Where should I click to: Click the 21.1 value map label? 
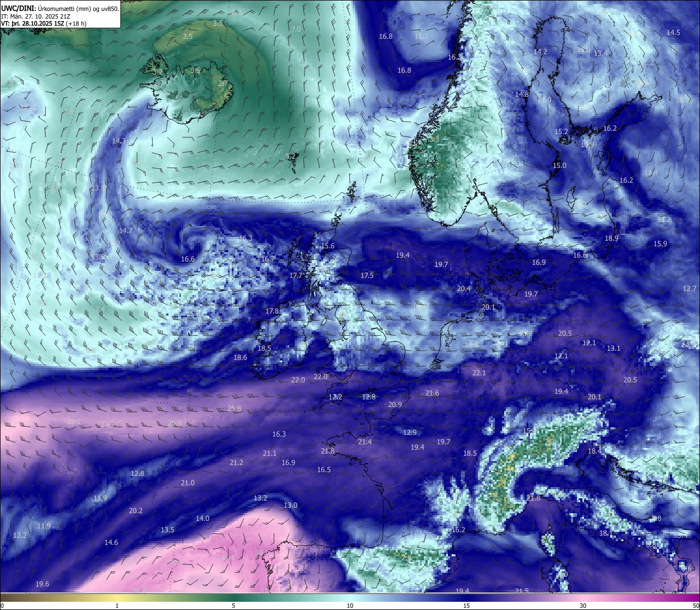[270, 453]
